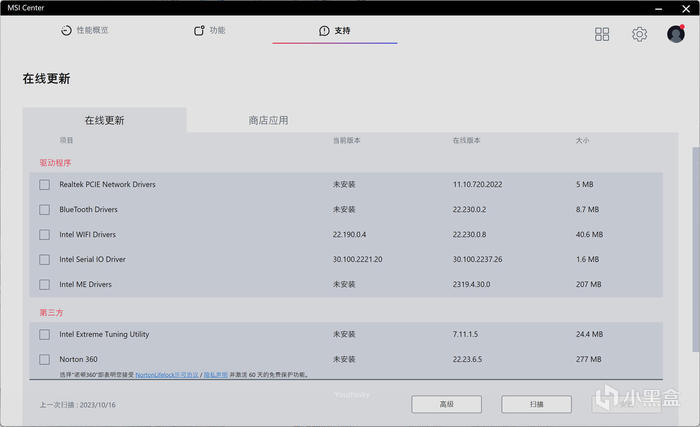The image size is (700, 427).
Task: Click current version 30.100.2221.20
Action: tap(357, 260)
